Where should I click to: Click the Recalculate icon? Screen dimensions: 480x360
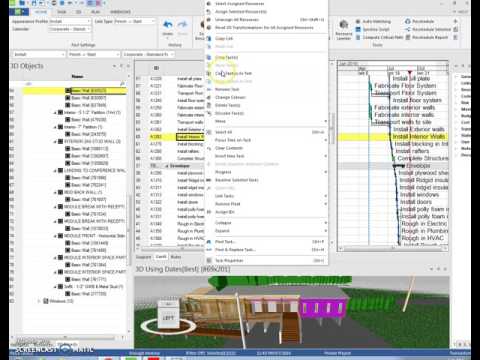[x=408, y=21]
